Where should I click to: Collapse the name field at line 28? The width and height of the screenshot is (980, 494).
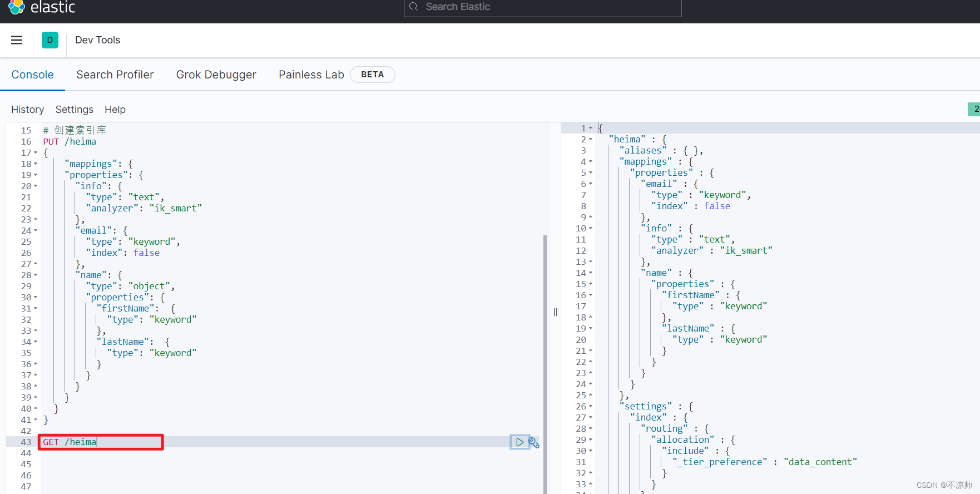click(36, 275)
